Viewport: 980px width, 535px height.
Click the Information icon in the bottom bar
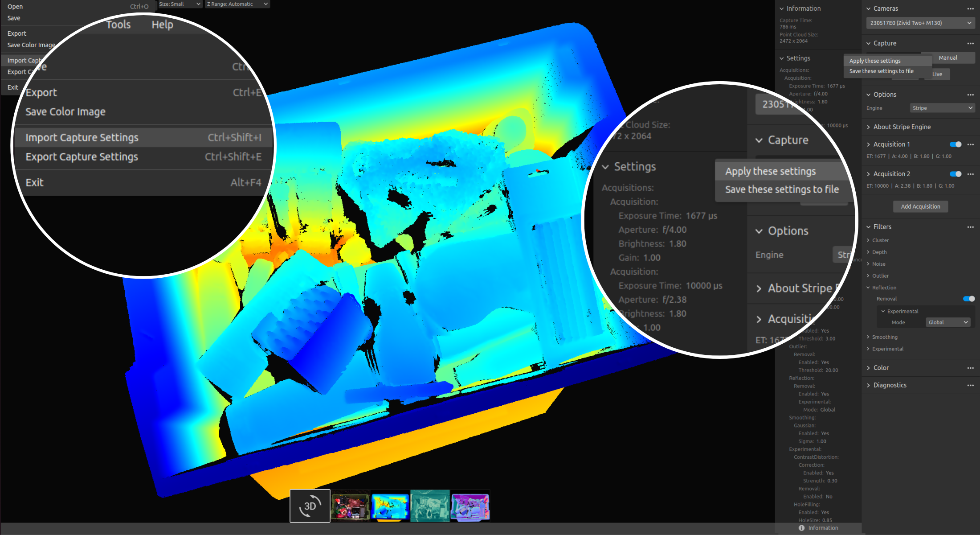802,528
